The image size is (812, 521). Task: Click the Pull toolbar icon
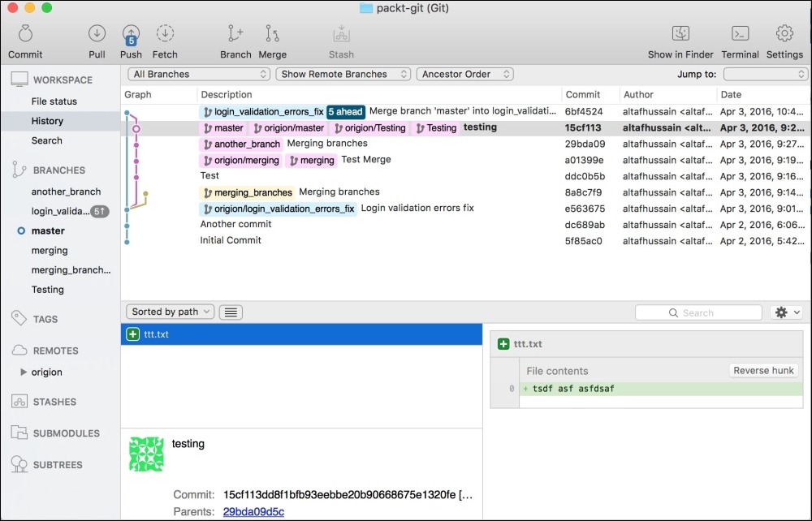coord(97,36)
